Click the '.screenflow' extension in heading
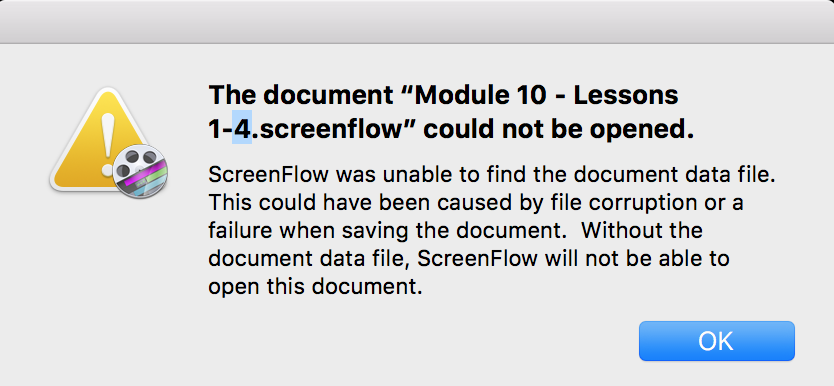Viewport: 834px width, 386px height. pos(326,130)
